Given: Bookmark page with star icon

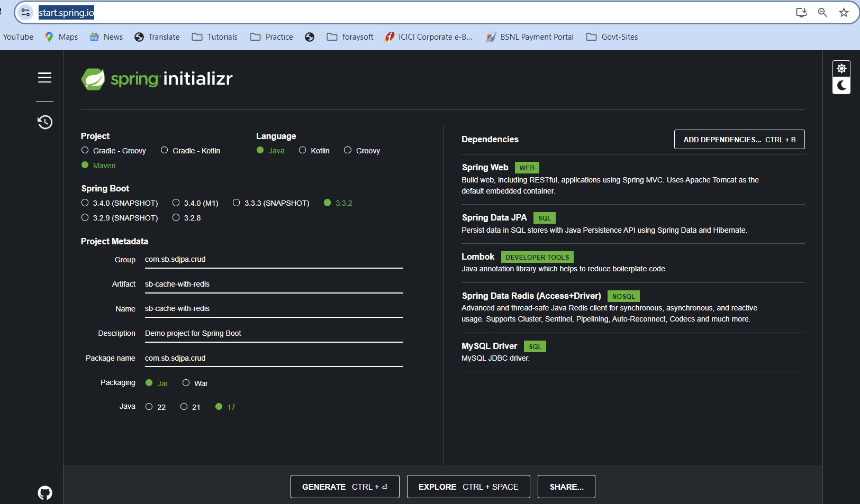Looking at the screenshot, I should pyautogui.click(x=844, y=13).
